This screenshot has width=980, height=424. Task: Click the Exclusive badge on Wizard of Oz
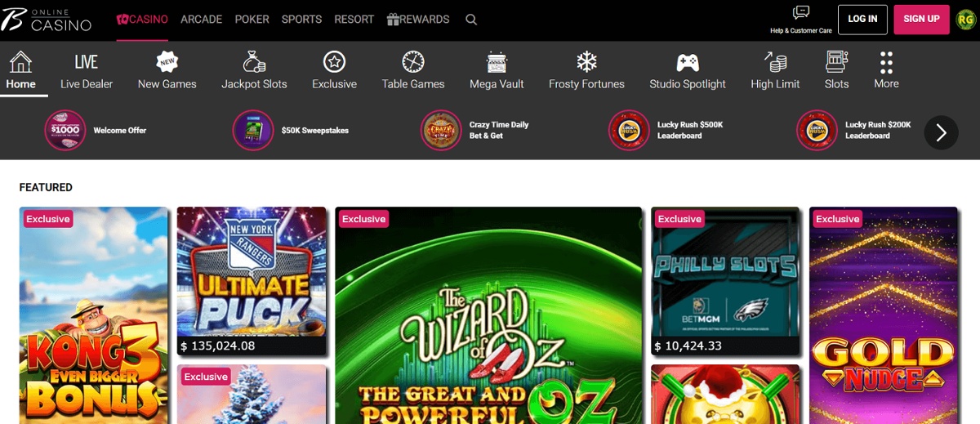pos(363,219)
